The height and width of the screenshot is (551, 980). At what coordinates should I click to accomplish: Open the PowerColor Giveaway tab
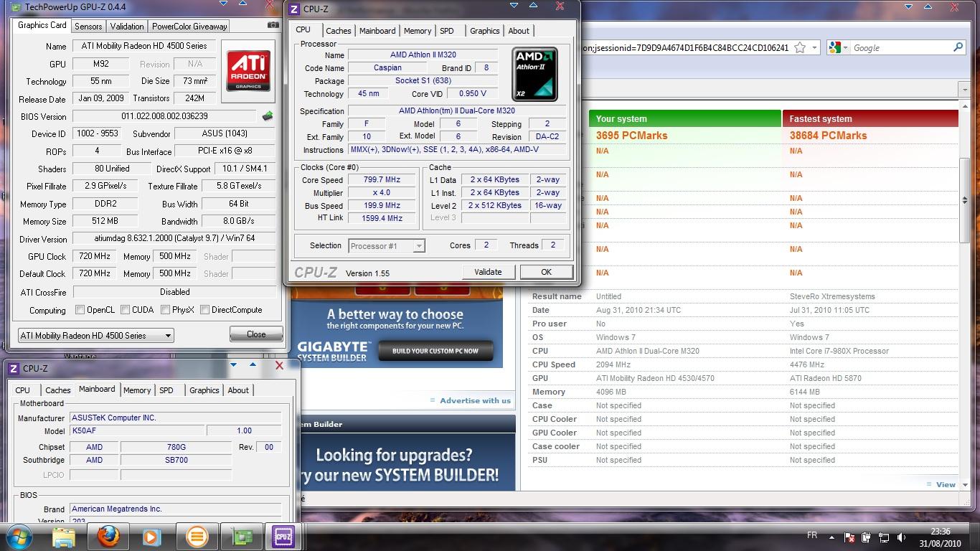point(189,26)
